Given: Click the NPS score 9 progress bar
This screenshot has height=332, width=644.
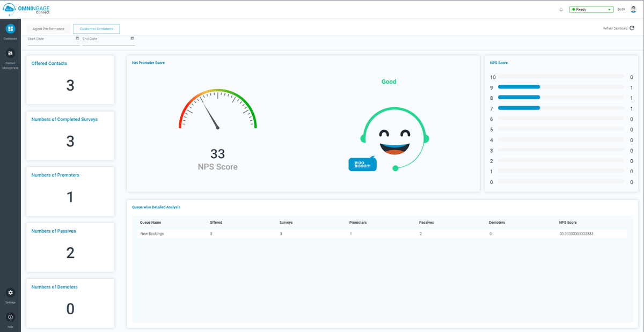Looking at the screenshot, I should pyautogui.click(x=561, y=87).
